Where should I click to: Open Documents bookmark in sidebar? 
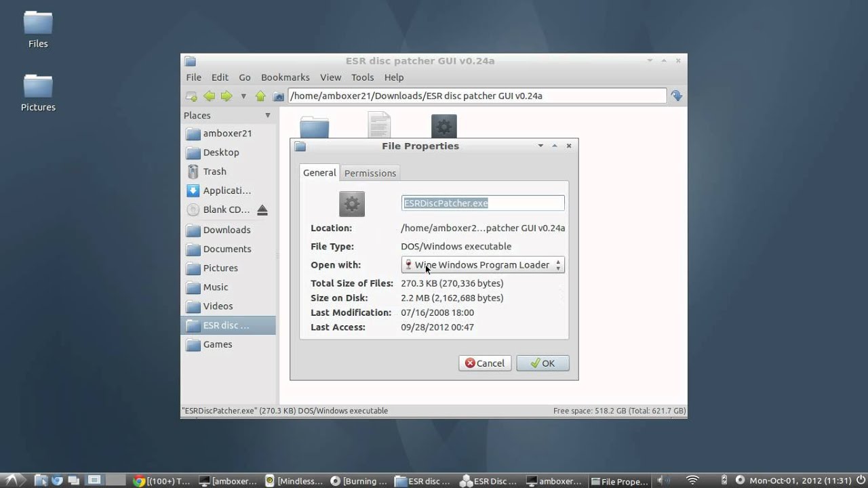229,249
